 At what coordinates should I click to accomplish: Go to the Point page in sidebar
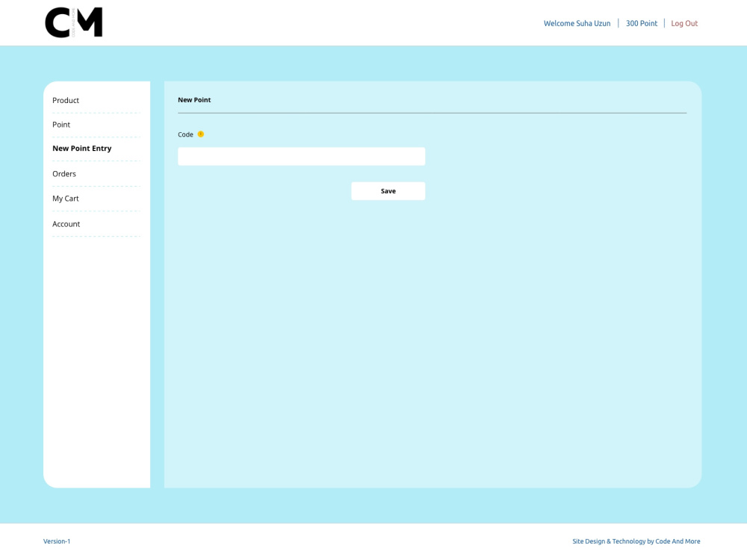61,125
